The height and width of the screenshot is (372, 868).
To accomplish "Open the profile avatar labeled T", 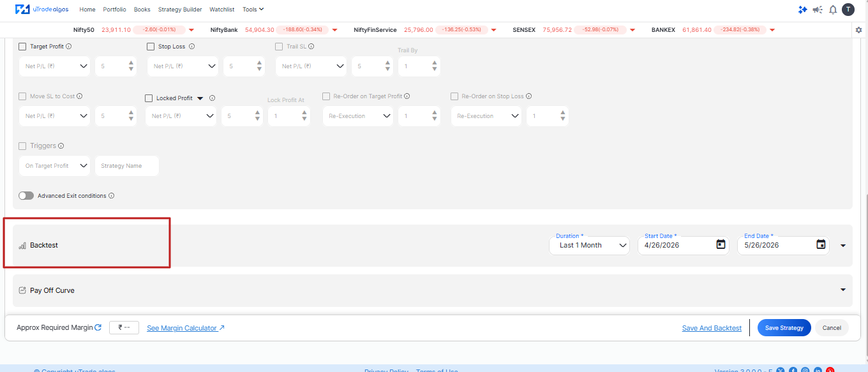I will (x=848, y=10).
